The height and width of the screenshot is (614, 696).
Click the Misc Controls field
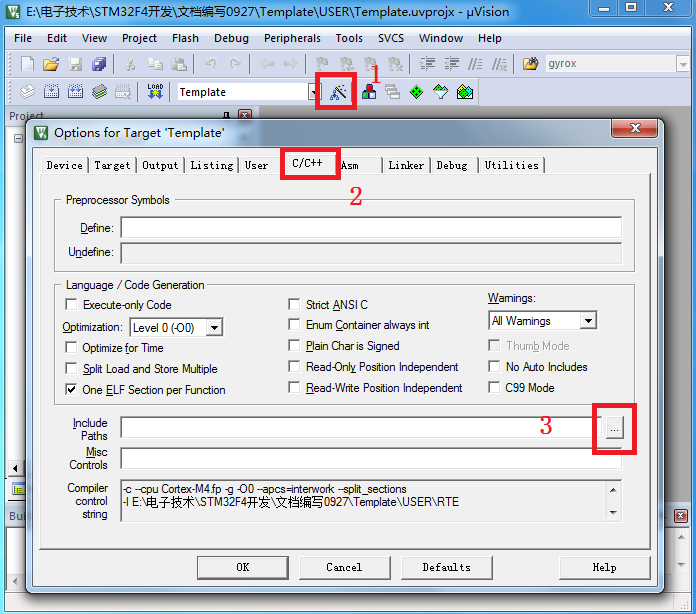pos(371,458)
